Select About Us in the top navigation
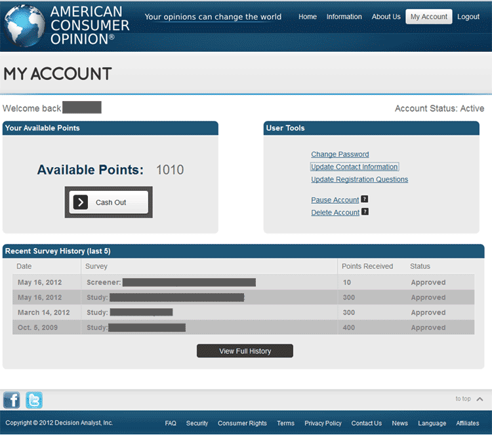 click(x=386, y=17)
